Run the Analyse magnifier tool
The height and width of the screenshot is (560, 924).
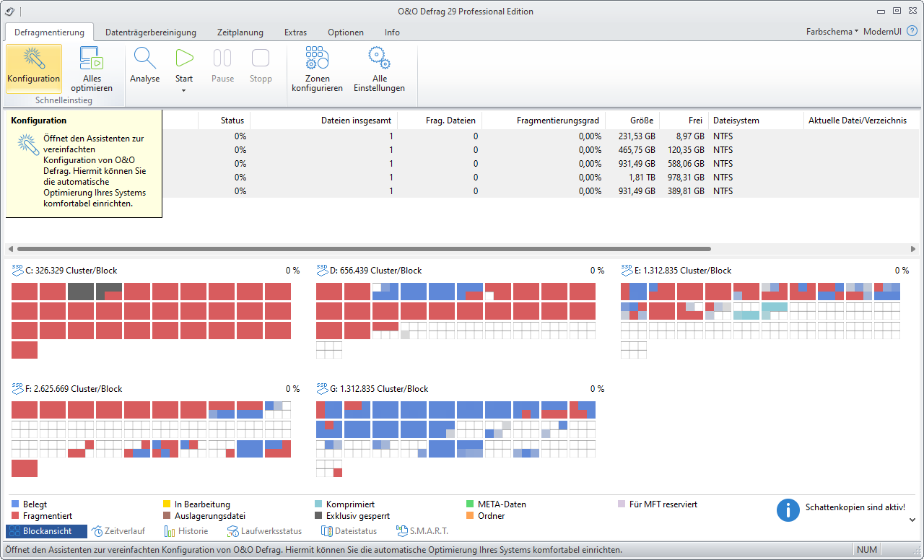coord(145,58)
